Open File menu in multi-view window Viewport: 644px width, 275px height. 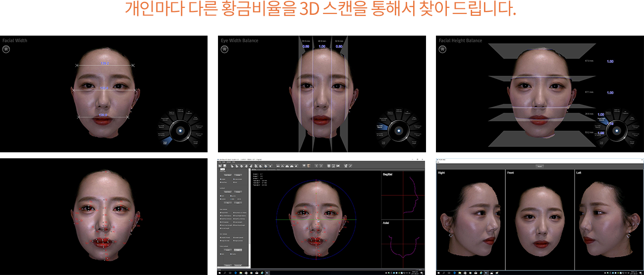pyautogui.click(x=438, y=162)
